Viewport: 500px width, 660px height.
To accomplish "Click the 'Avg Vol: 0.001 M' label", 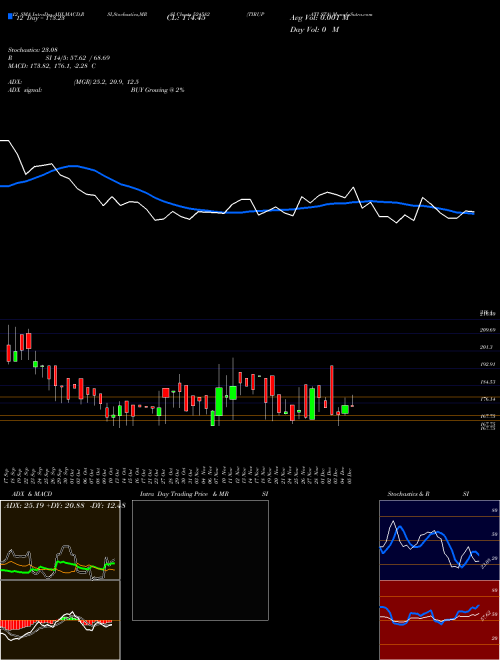I will click(319, 18).
